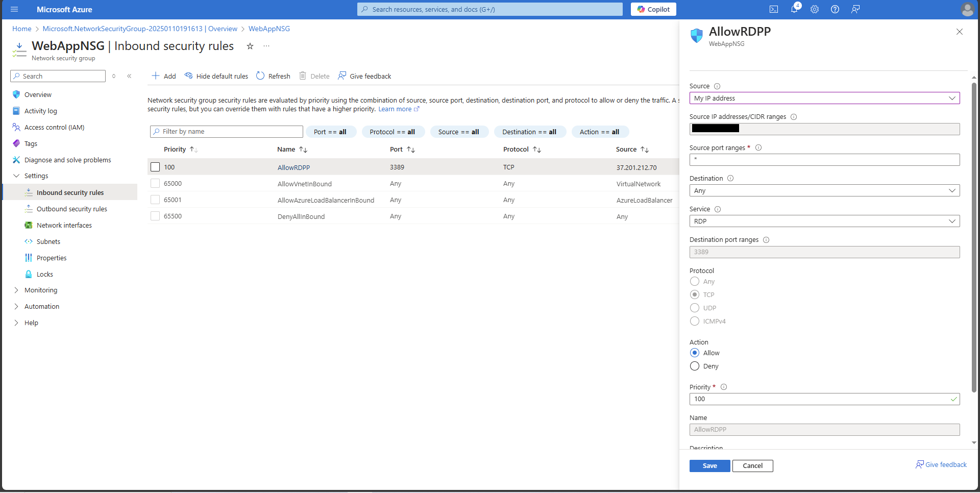Image resolution: width=980 pixels, height=493 pixels.
Task: Open the AllowRDPP rule name link
Action: tap(293, 167)
